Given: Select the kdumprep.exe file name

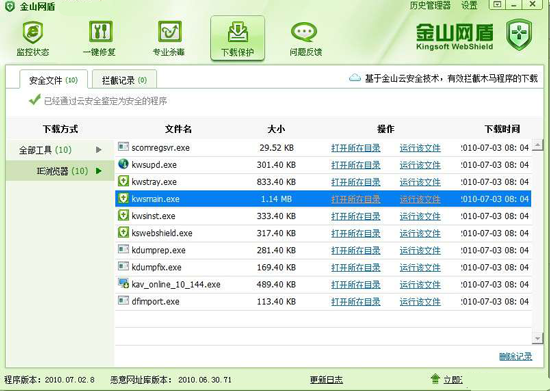Looking at the screenshot, I should tap(159, 250).
